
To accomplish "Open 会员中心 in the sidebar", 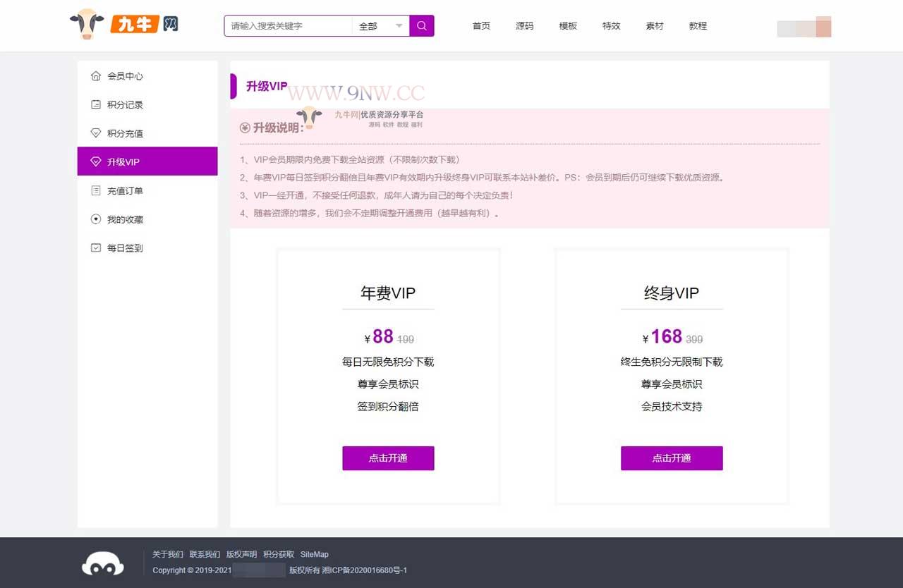I will click(x=147, y=76).
